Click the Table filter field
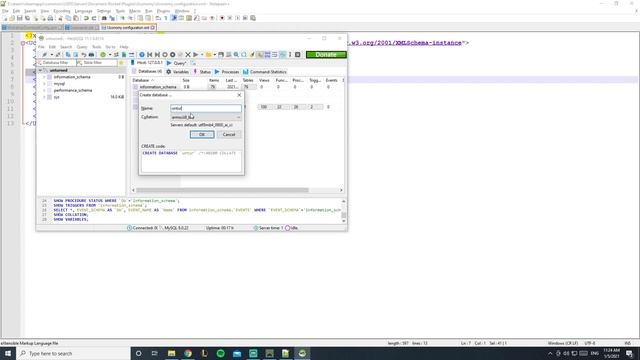 96,63
